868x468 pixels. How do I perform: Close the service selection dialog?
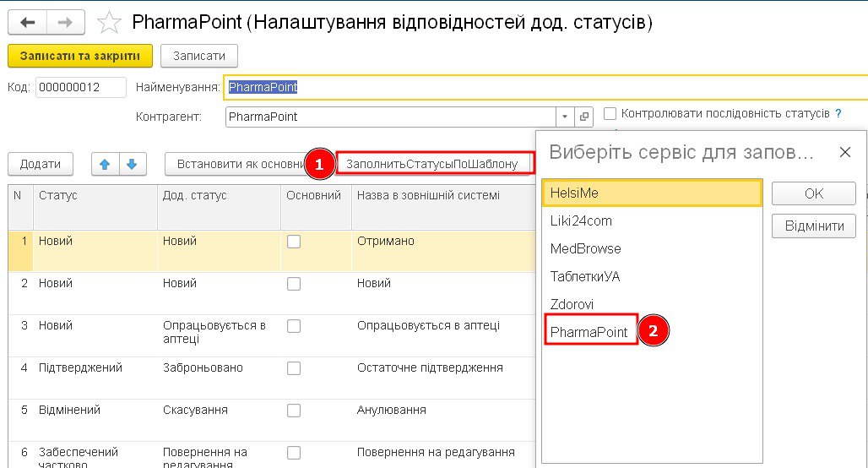click(844, 152)
